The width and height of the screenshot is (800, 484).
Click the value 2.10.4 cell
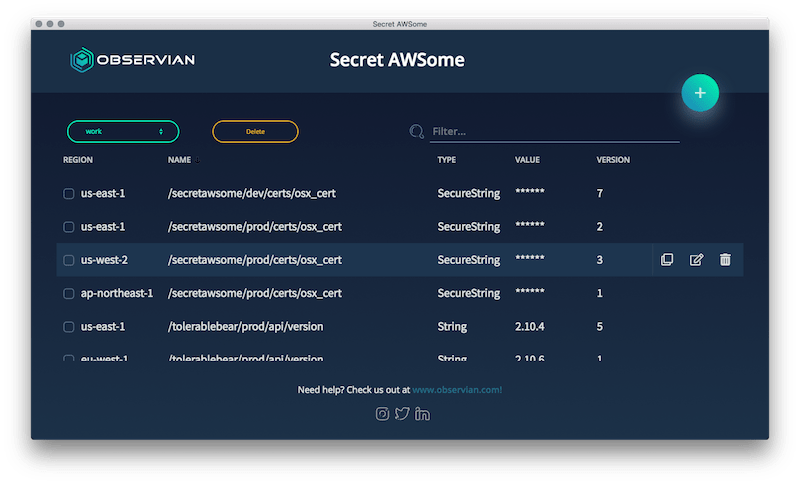tap(530, 326)
